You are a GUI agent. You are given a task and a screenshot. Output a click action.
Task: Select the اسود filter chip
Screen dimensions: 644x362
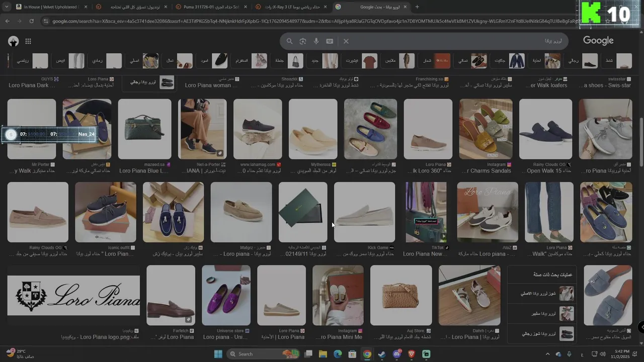[213, 61]
